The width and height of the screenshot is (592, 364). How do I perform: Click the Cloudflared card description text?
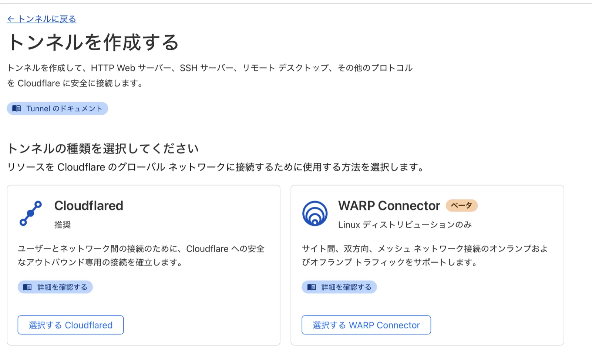click(141, 255)
